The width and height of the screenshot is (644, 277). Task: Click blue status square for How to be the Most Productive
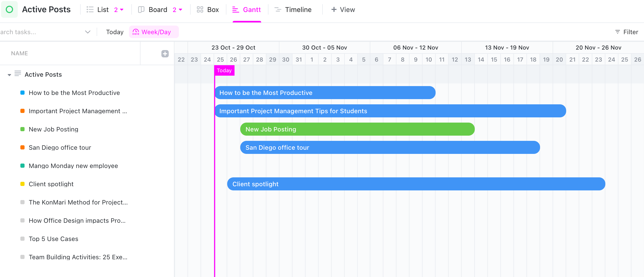pyautogui.click(x=22, y=93)
